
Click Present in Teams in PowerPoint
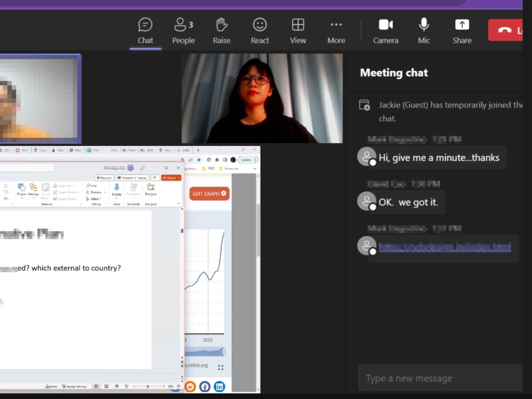(132, 178)
